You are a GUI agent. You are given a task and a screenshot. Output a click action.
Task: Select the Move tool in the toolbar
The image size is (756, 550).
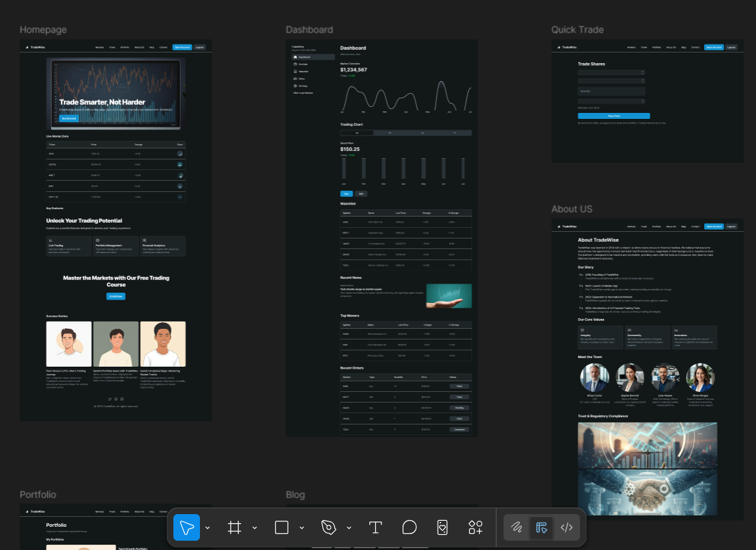coord(187,527)
